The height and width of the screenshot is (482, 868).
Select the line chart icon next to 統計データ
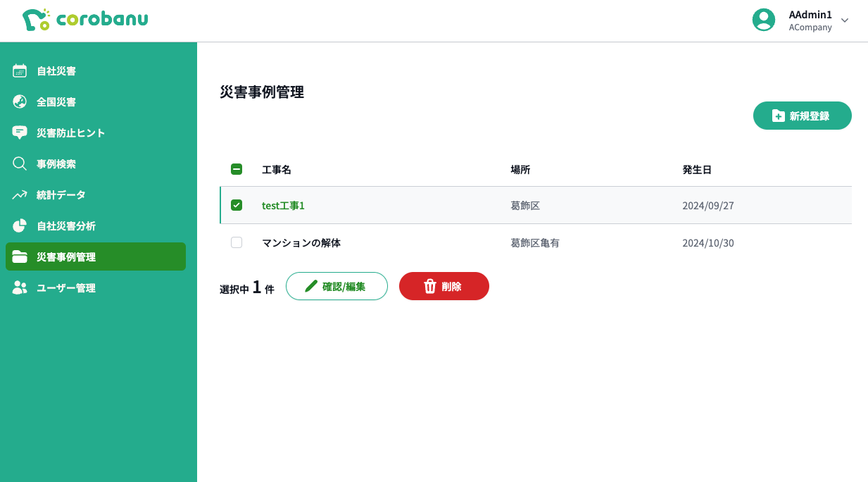click(19, 194)
